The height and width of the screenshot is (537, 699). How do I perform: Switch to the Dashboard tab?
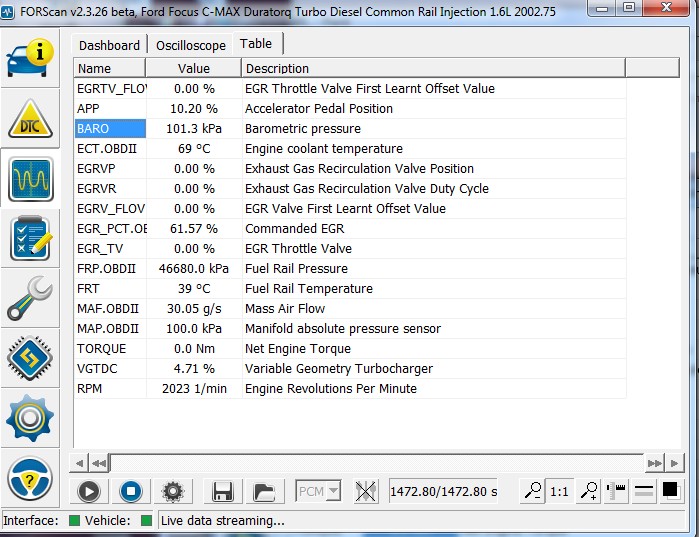[x=109, y=45]
